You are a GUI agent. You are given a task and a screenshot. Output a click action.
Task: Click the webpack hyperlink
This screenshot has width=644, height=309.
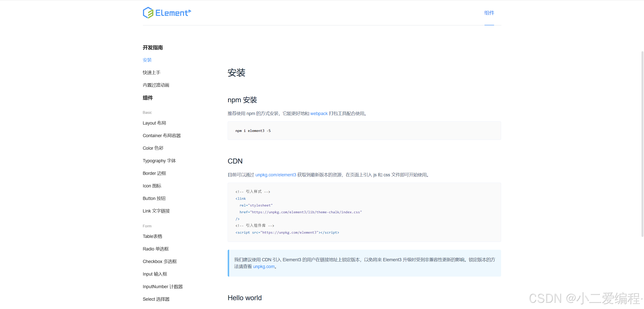319,114
